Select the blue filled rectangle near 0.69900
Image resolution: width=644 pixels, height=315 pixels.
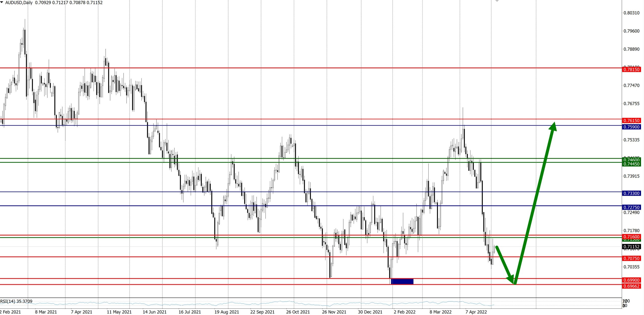(402, 281)
